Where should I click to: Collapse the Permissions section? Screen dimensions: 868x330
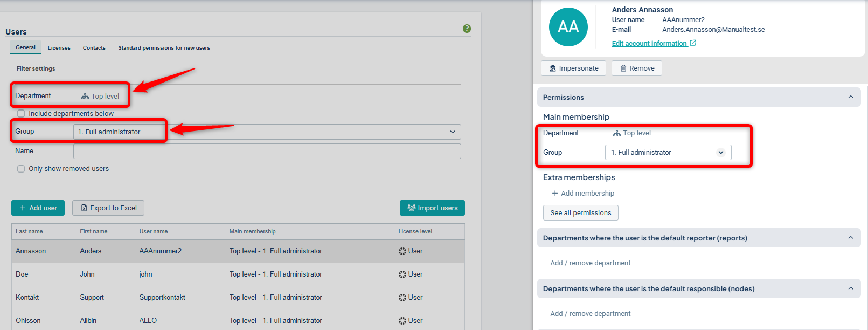click(851, 97)
